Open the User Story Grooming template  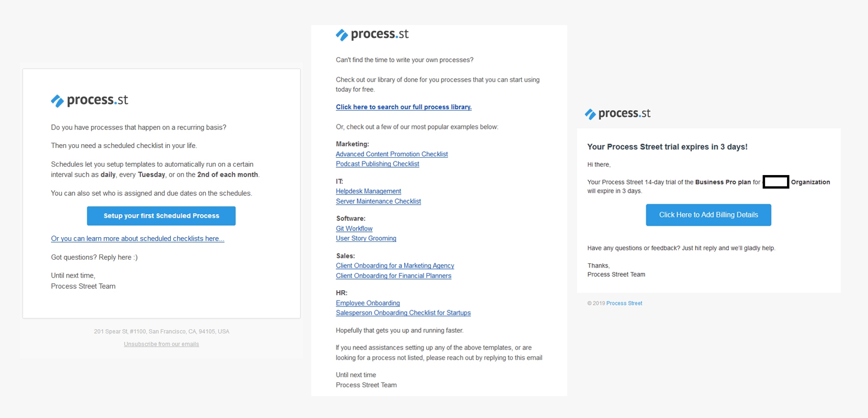[366, 238]
